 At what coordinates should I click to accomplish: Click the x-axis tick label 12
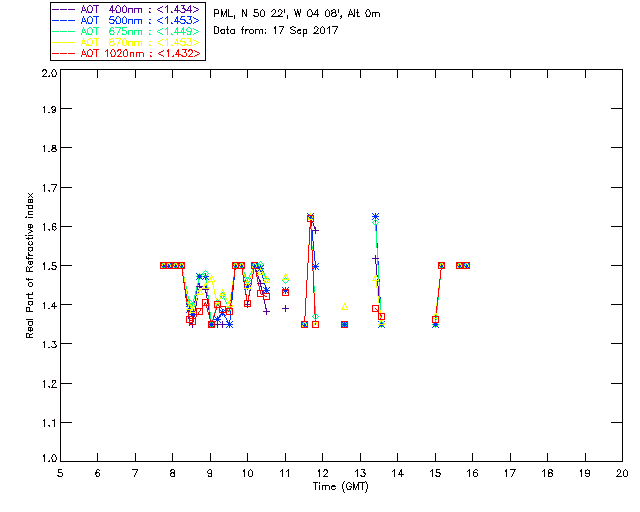point(322,473)
